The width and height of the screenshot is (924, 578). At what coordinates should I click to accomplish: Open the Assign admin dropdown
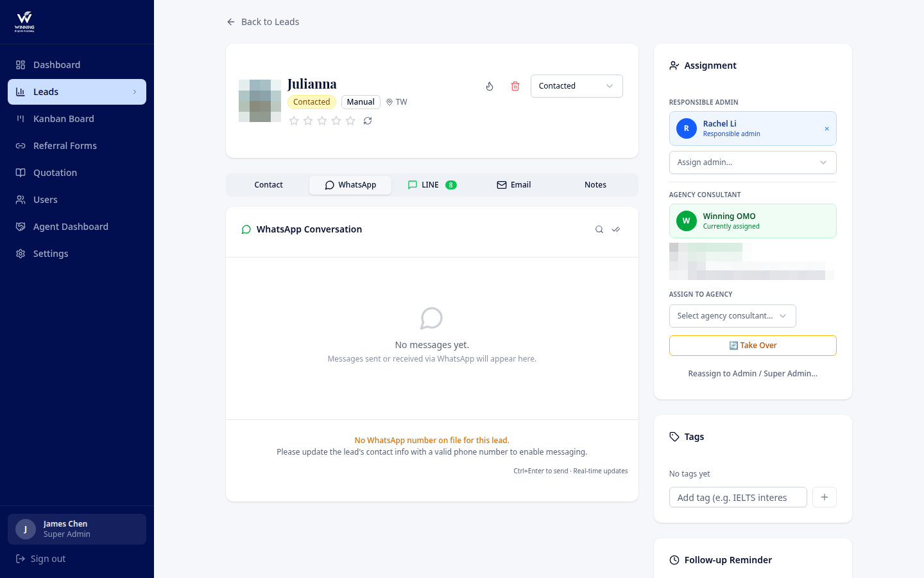point(753,162)
